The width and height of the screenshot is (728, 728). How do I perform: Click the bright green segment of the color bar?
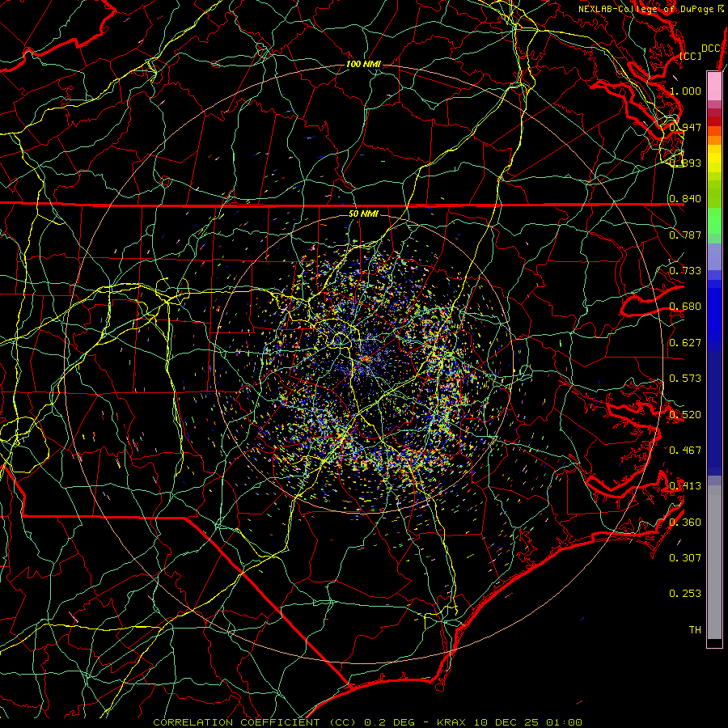tap(714, 221)
